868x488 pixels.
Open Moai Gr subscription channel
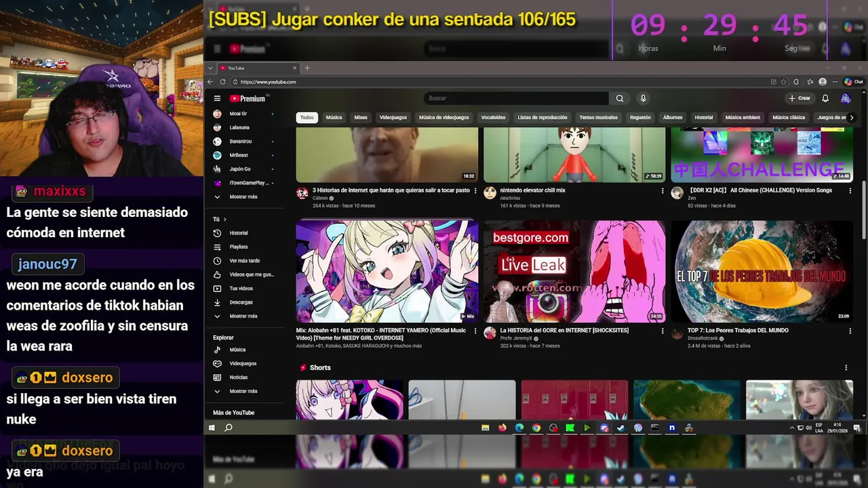237,114
